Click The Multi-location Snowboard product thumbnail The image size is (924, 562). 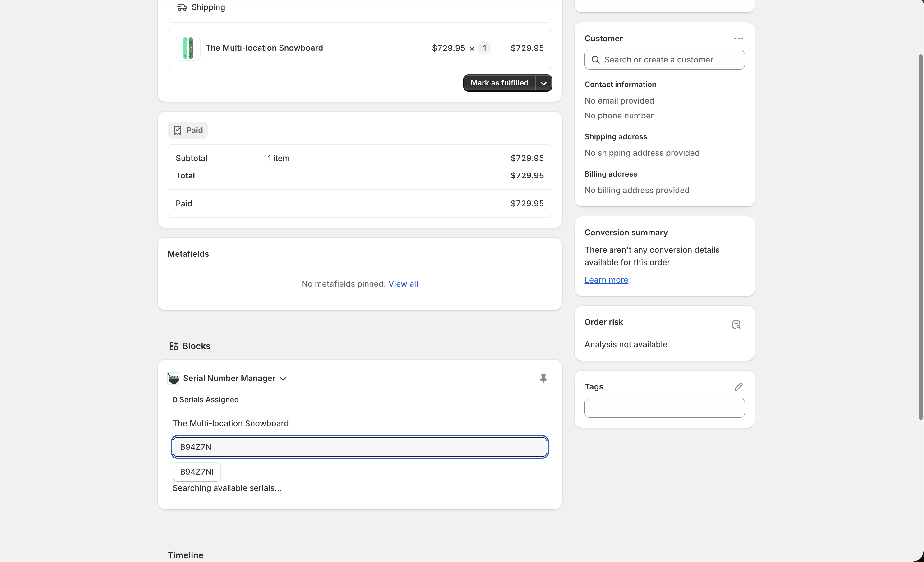pos(187,48)
